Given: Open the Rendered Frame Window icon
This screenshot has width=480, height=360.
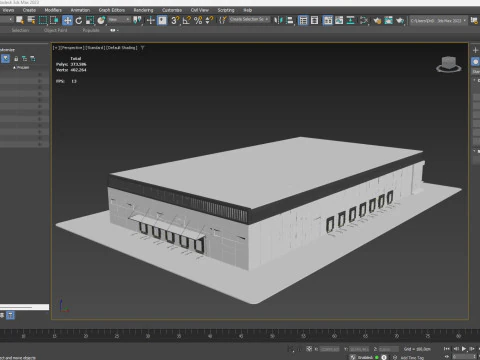Looking at the screenshot, I should pyautogui.click(x=388, y=20).
